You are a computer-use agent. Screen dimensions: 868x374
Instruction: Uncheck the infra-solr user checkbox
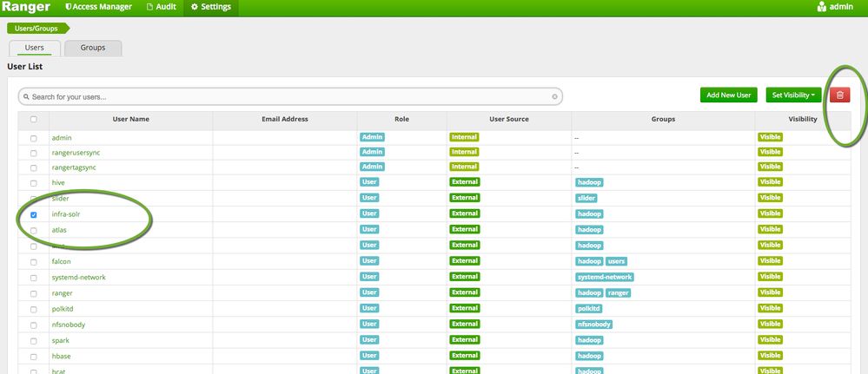[x=34, y=213]
